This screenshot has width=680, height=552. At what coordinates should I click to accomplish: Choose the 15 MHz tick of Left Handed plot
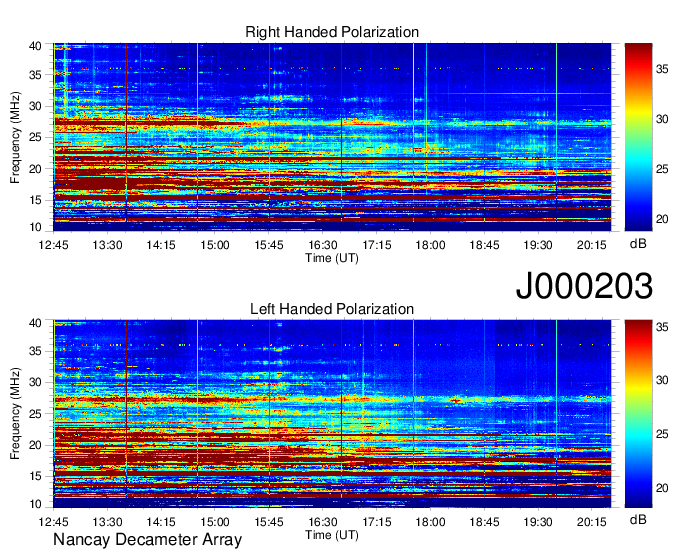point(36,477)
